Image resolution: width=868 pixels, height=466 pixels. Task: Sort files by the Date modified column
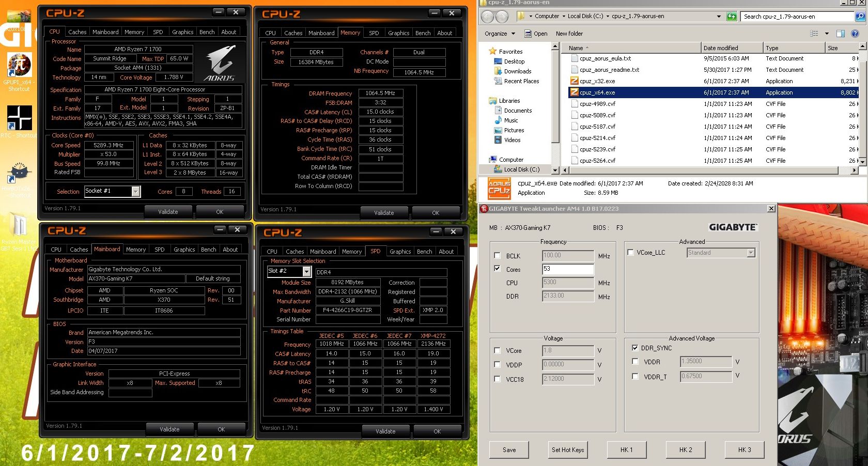[732, 48]
